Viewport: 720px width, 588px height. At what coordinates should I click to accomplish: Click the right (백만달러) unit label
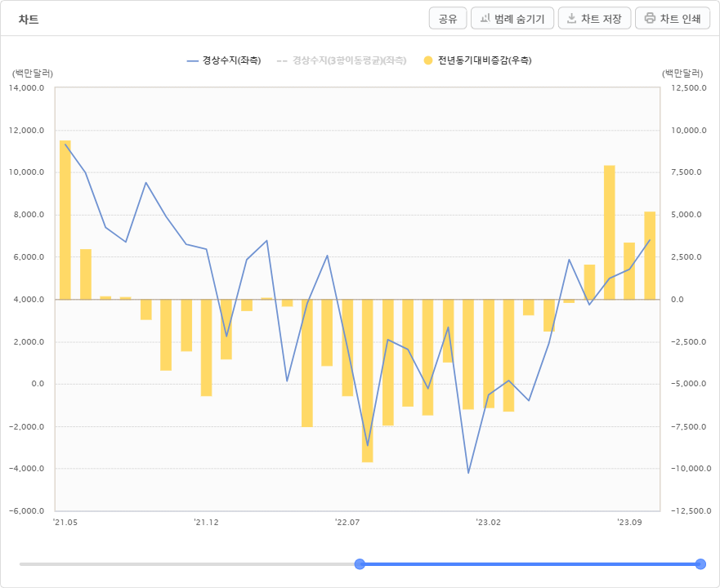[682, 73]
